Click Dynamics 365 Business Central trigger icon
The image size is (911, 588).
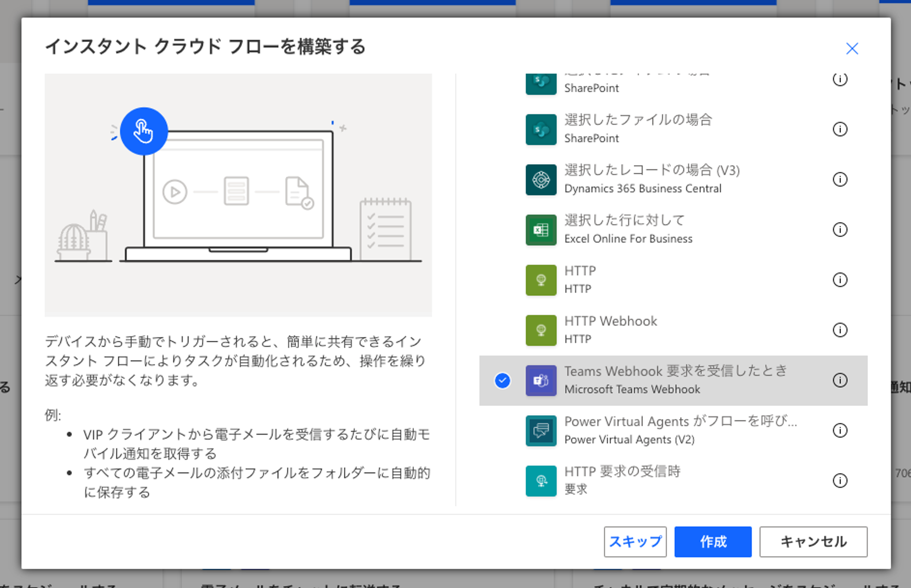(x=541, y=180)
